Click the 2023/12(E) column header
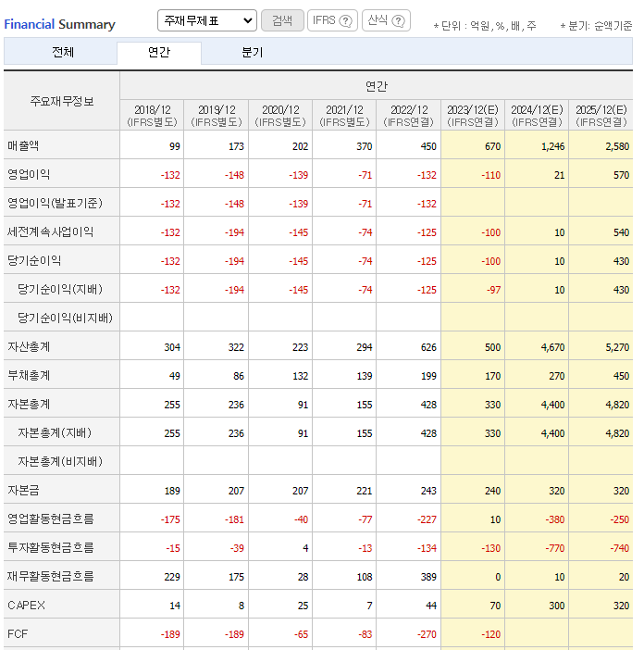This screenshot has width=644, height=650. pyautogui.click(x=473, y=115)
